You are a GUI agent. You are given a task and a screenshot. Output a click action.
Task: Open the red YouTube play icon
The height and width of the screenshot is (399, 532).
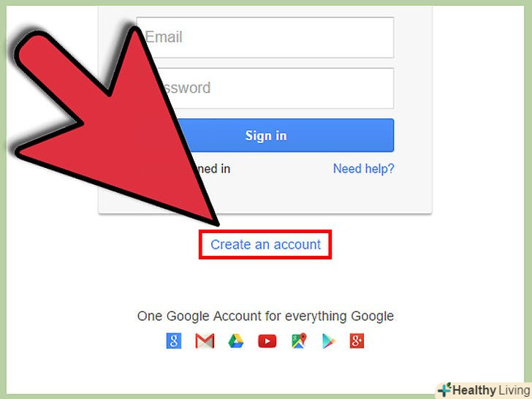point(267,341)
